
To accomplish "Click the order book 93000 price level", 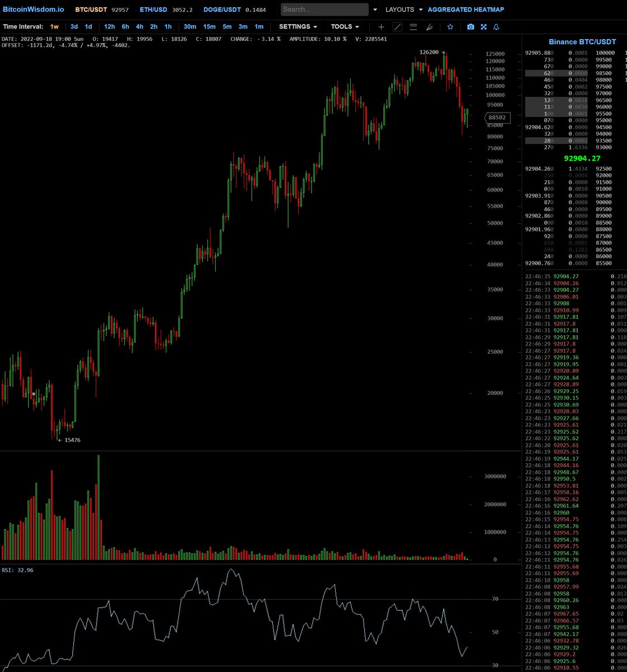I will pyautogui.click(x=603, y=147).
